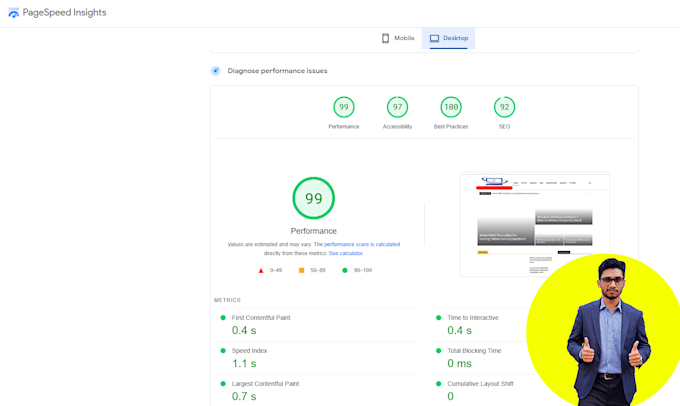The image size is (680, 406).
Task: Click the large 99 performance gauge
Action: click(314, 198)
